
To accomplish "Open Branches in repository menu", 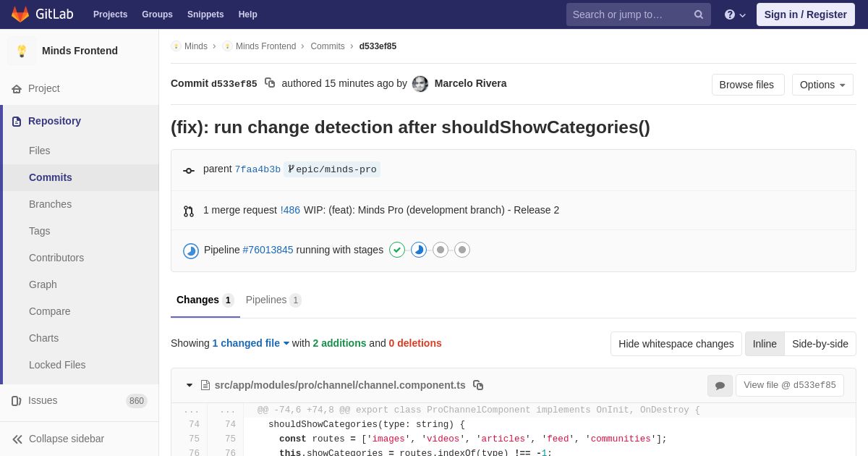I will (x=50, y=204).
